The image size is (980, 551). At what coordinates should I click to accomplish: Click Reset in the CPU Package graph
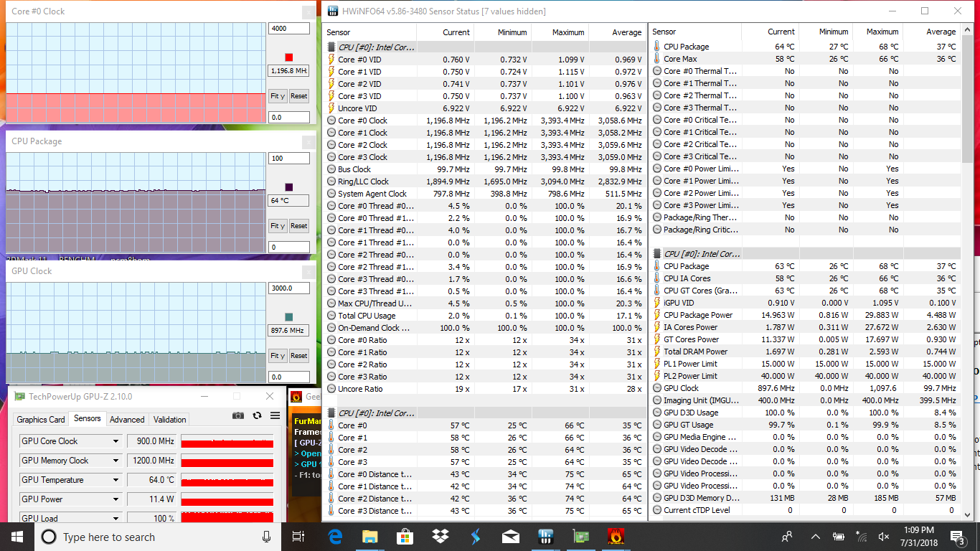299,226
